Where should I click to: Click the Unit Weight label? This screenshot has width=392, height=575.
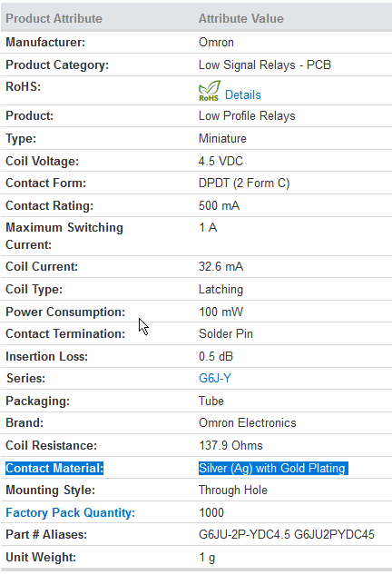point(41,558)
